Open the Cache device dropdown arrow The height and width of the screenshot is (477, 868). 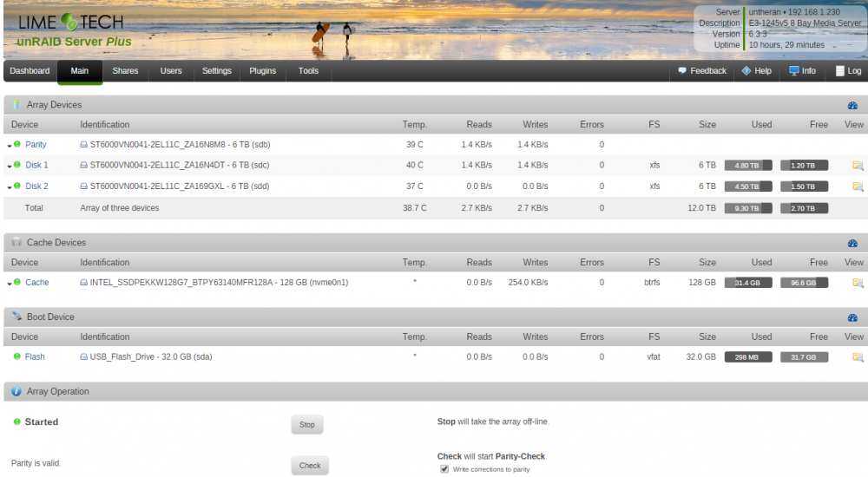coord(10,284)
